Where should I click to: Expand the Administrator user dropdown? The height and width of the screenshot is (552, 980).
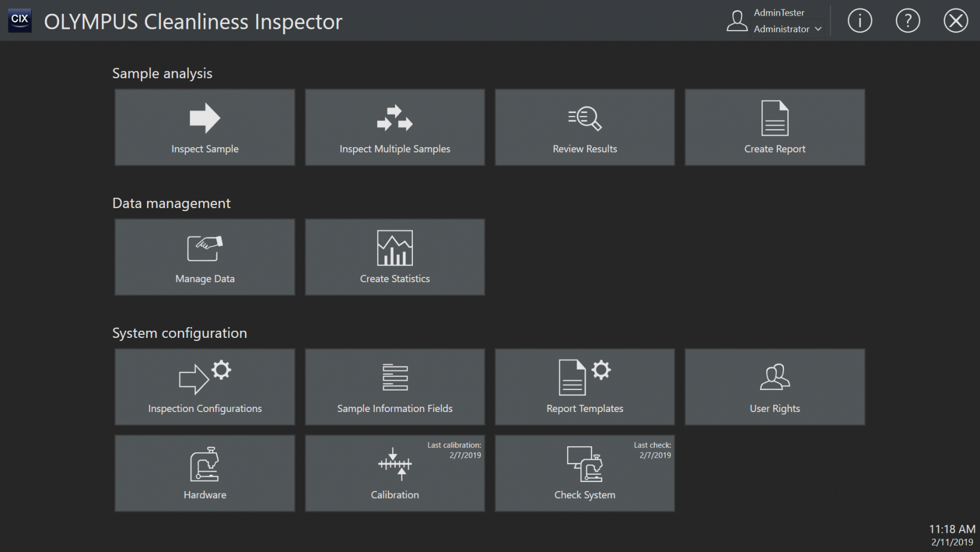coord(788,29)
